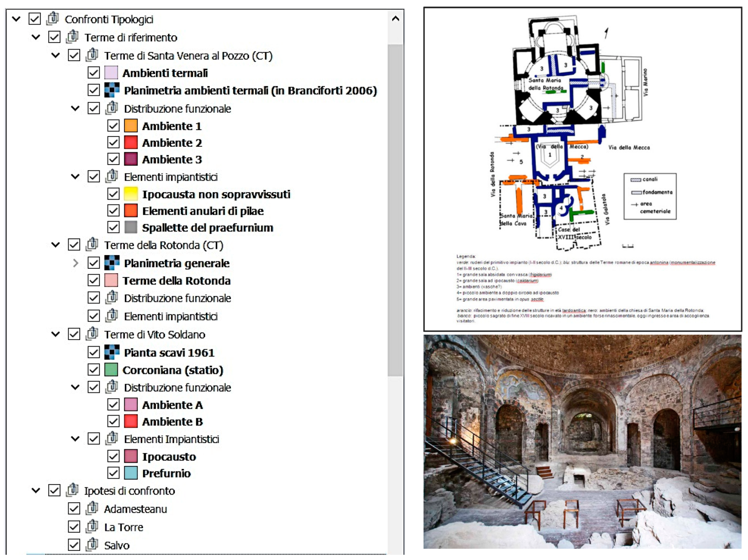748x560 pixels.
Task: Select the Ambiente A layer
Action: pos(172,405)
